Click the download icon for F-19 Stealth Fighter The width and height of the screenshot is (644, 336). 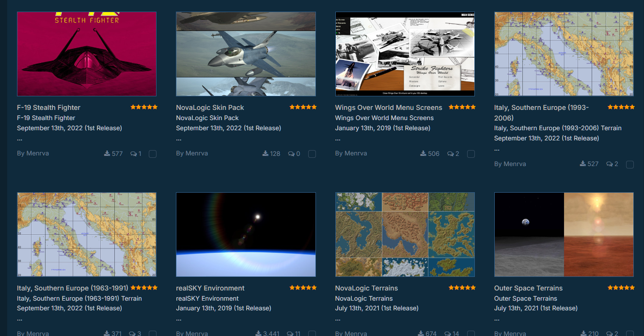(107, 153)
